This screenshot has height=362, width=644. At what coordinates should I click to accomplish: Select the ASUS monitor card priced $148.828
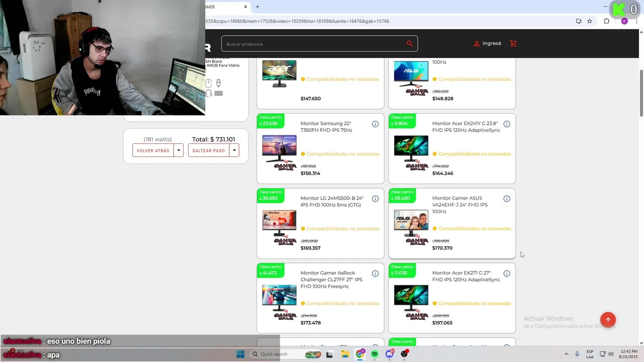(452, 83)
